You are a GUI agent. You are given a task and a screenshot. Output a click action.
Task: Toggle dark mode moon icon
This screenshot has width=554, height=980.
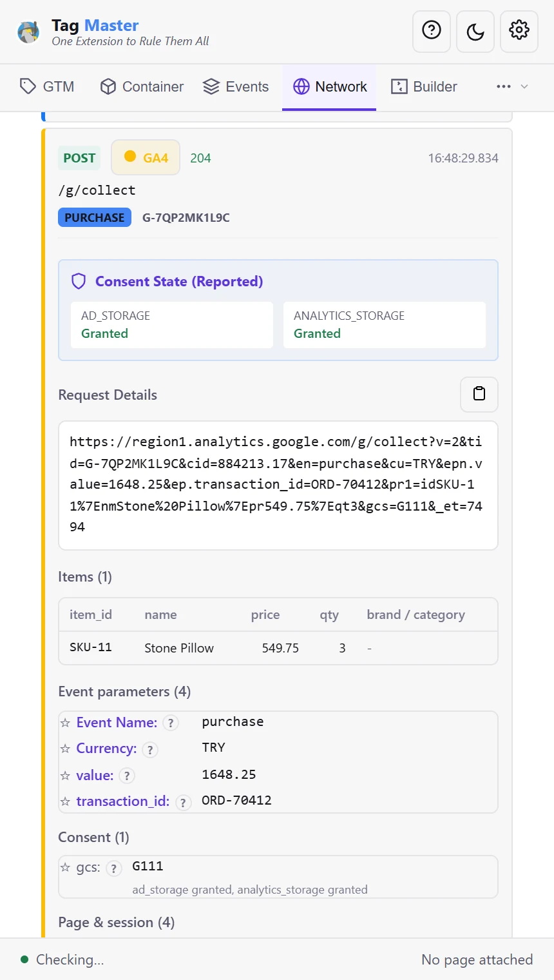click(x=475, y=30)
